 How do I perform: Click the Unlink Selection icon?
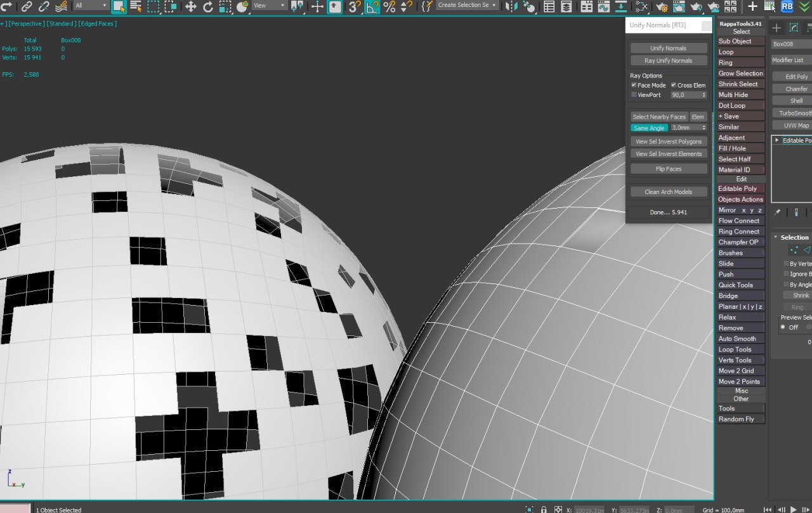pos(44,6)
